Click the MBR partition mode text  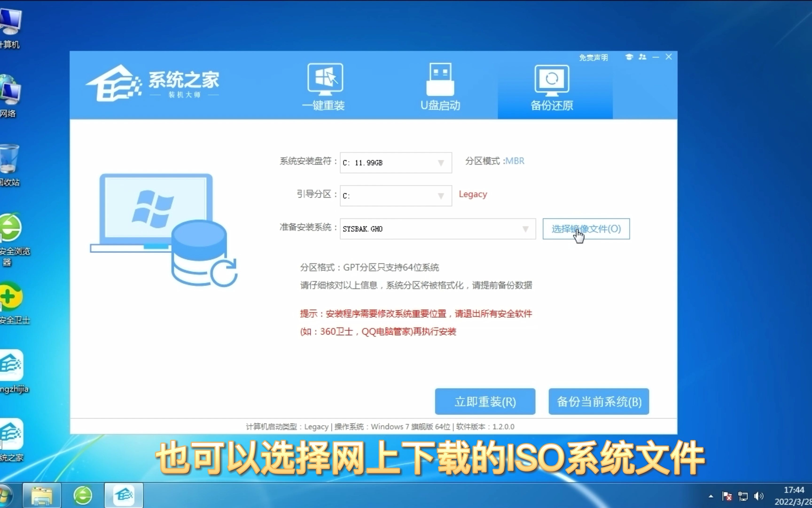pyautogui.click(x=515, y=161)
